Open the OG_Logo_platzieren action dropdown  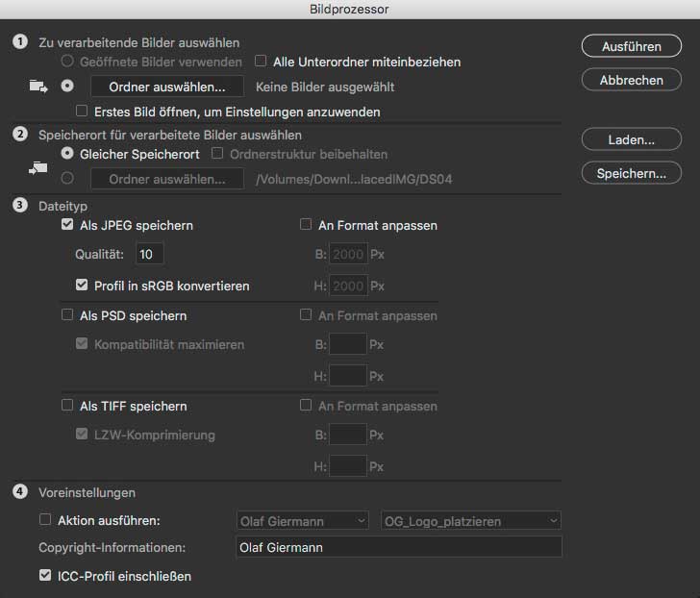(471, 521)
